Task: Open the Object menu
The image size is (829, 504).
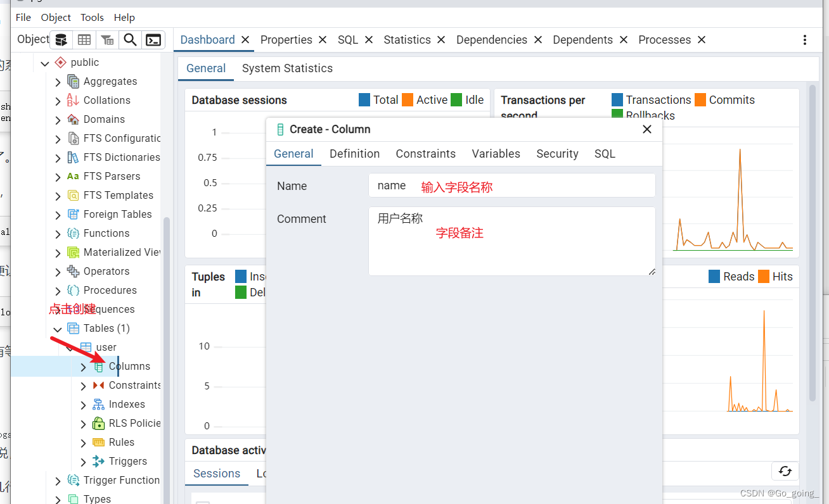Action: click(x=56, y=17)
